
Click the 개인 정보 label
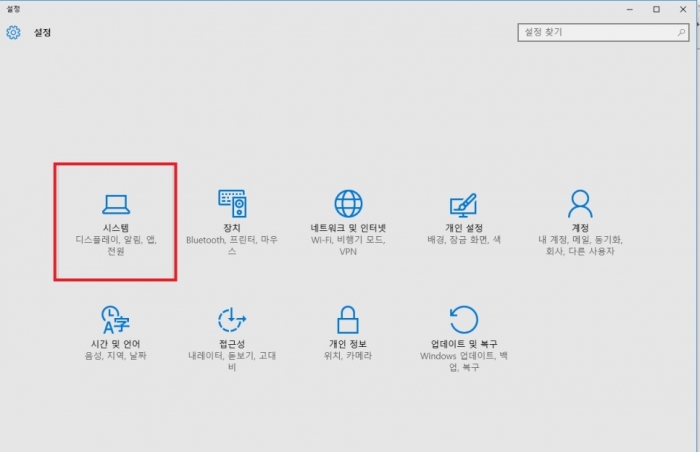pyautogui.click(x=348, y=344)
